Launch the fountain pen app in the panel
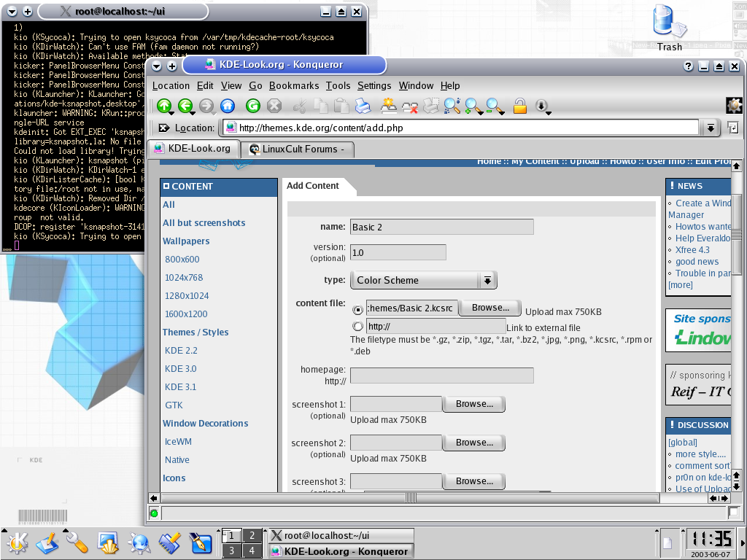This screenshot has height=560, width=747. point(201,543)
